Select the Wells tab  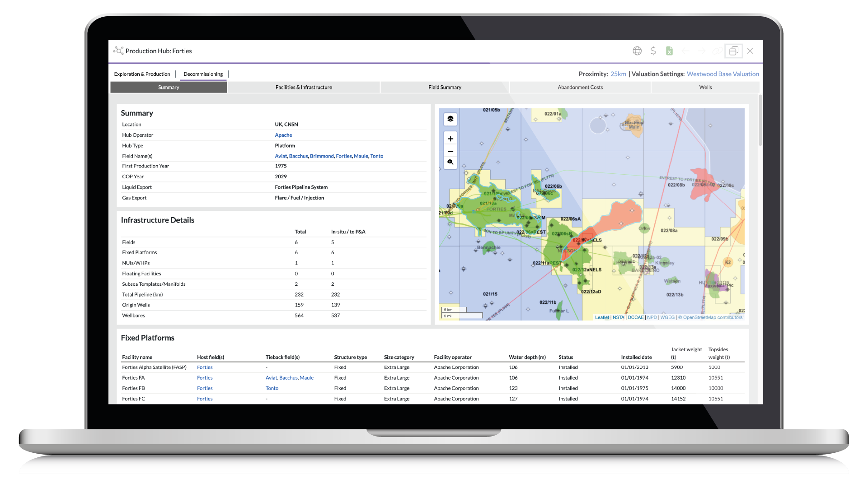tap(705, 88)
